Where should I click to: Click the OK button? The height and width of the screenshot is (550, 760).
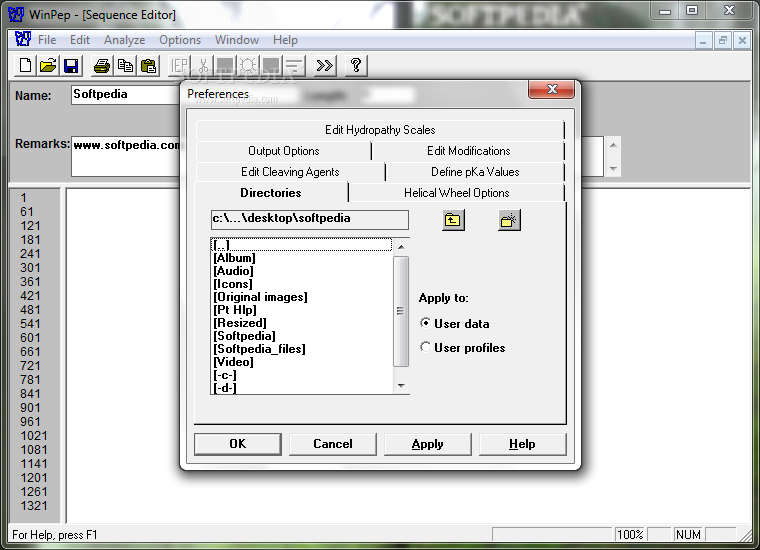pyautogui.click(x=238, y=444)
